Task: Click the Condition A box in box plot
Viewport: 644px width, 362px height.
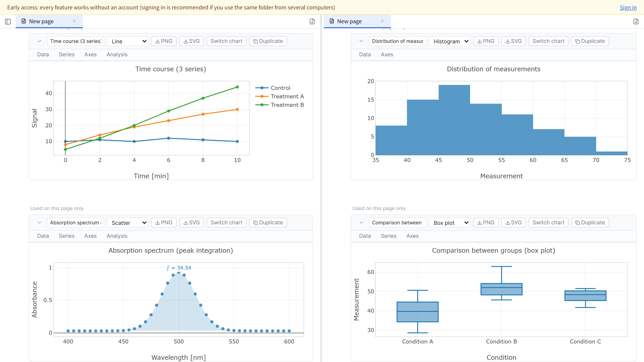Action: pos(417,312)
